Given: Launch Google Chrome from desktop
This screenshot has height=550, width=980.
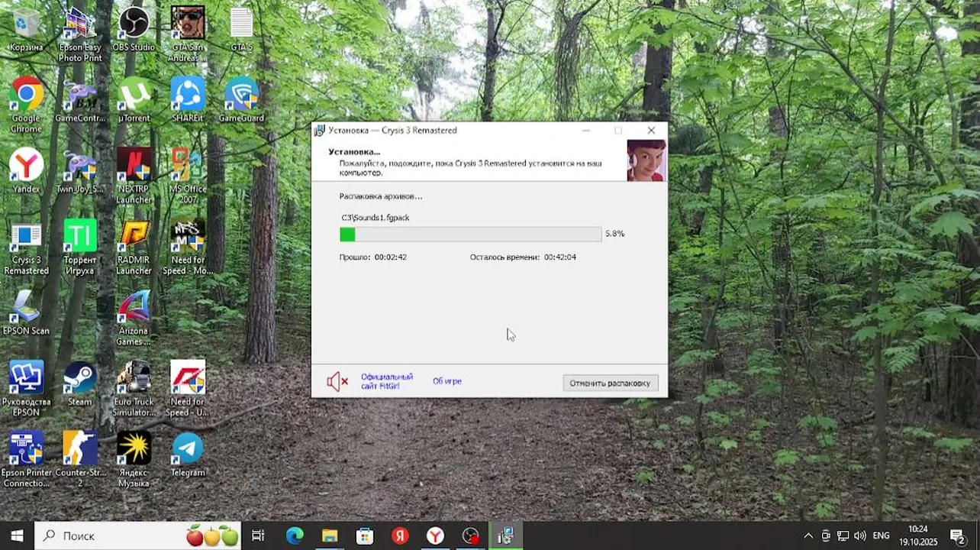Looking at the screenshot, I should pyautogui.click(x=26, y=105).
